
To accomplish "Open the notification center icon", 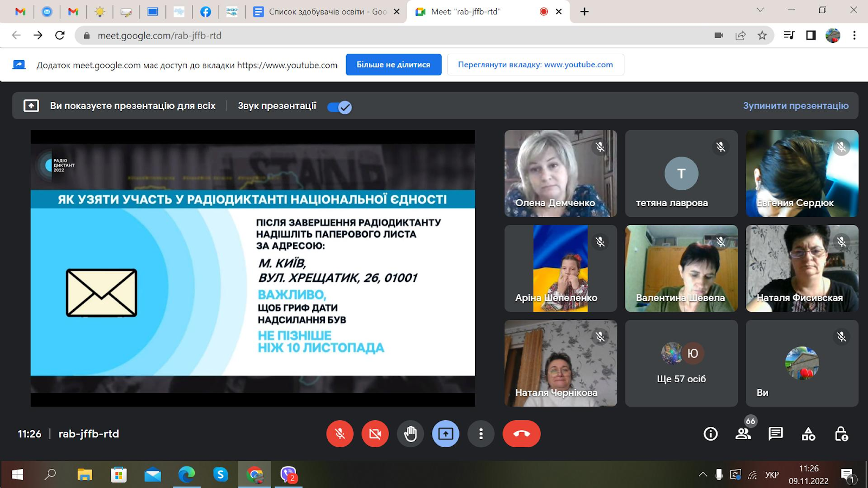I will click(848, 475).
